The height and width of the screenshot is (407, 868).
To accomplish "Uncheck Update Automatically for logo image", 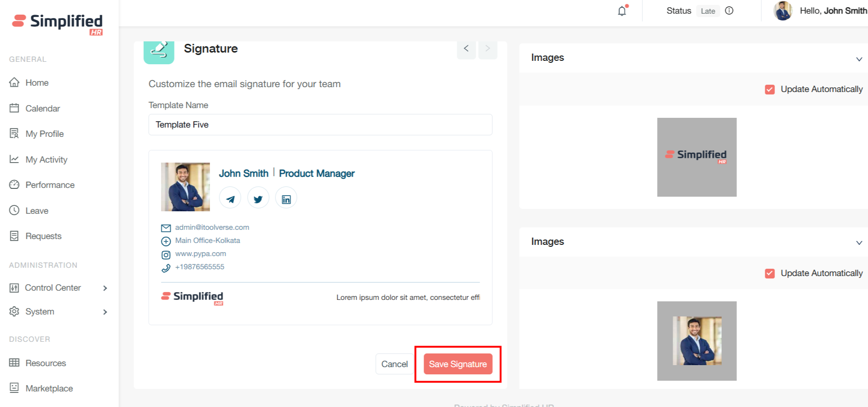I will (770, 90).
